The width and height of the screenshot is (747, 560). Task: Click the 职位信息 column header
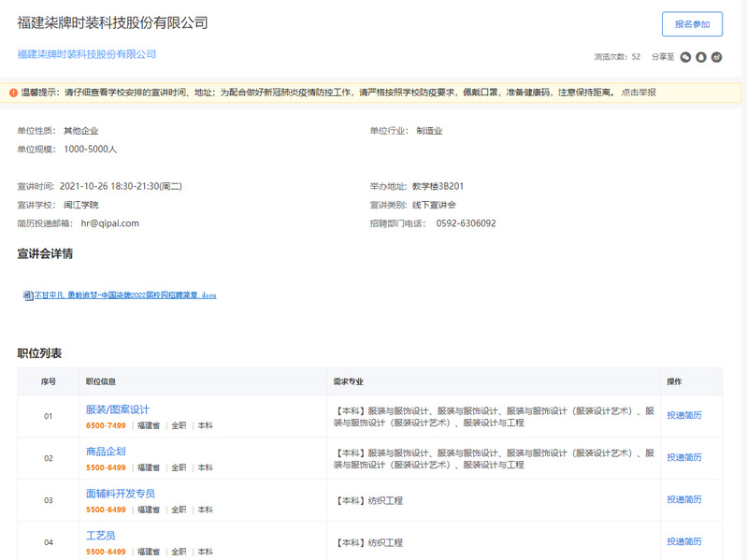point(101,381)
